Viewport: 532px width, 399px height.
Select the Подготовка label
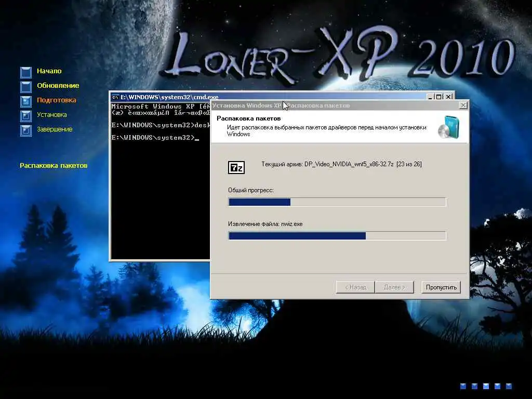(x=56, y=100)
